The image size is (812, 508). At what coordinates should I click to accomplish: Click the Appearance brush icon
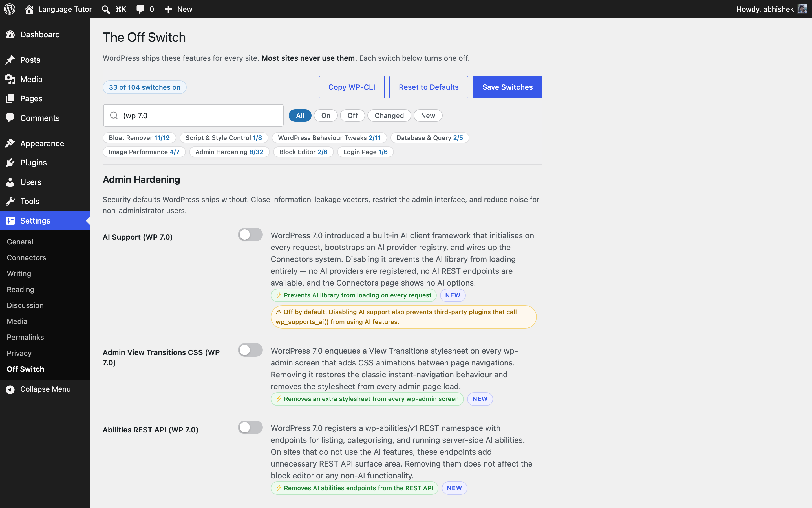(x=10, y=143)
